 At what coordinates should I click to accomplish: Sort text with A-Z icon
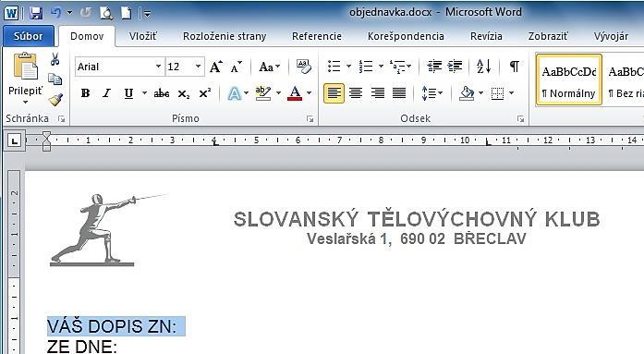pyautogui.click(x=484, y=67)
